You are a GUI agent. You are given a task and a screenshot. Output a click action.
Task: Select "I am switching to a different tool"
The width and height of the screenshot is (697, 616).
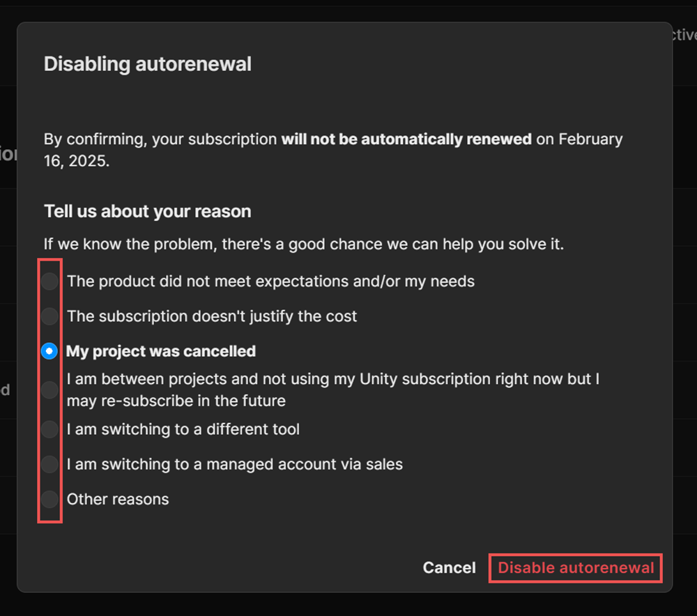49,429
